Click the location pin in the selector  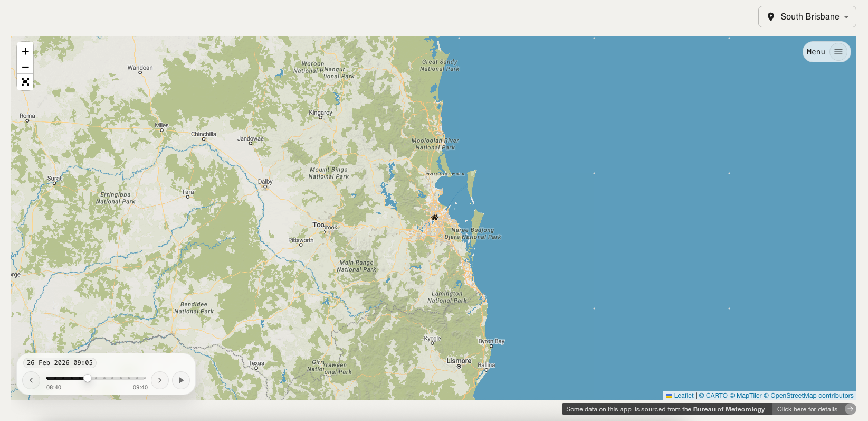[770, 17]
